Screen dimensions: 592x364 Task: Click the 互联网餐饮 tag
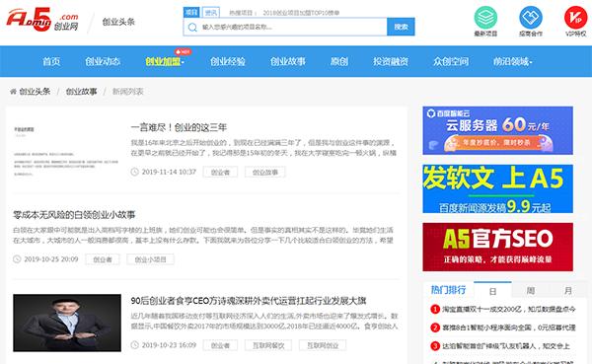pos(268,345)
